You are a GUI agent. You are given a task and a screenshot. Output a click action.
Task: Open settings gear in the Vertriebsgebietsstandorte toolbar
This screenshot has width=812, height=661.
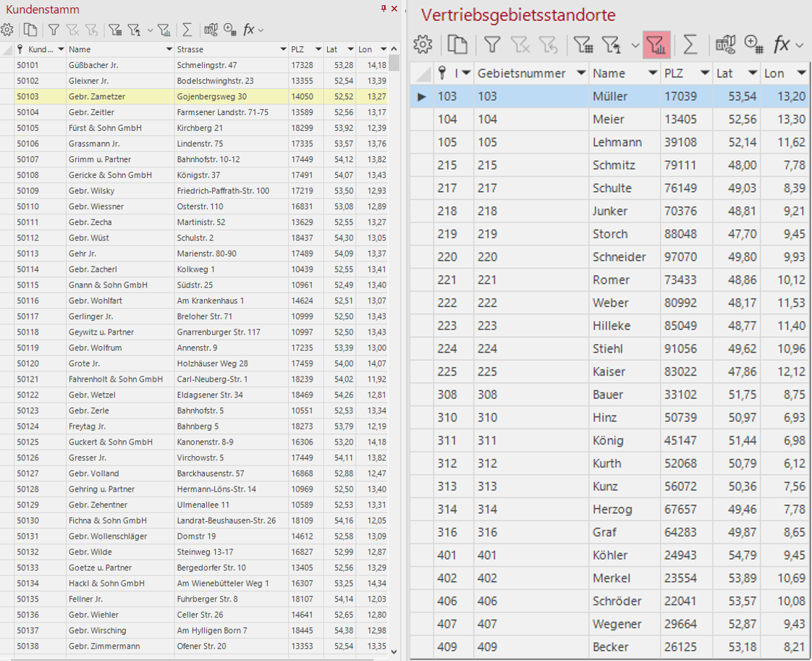pyautogui.click(x=423, y=45)
